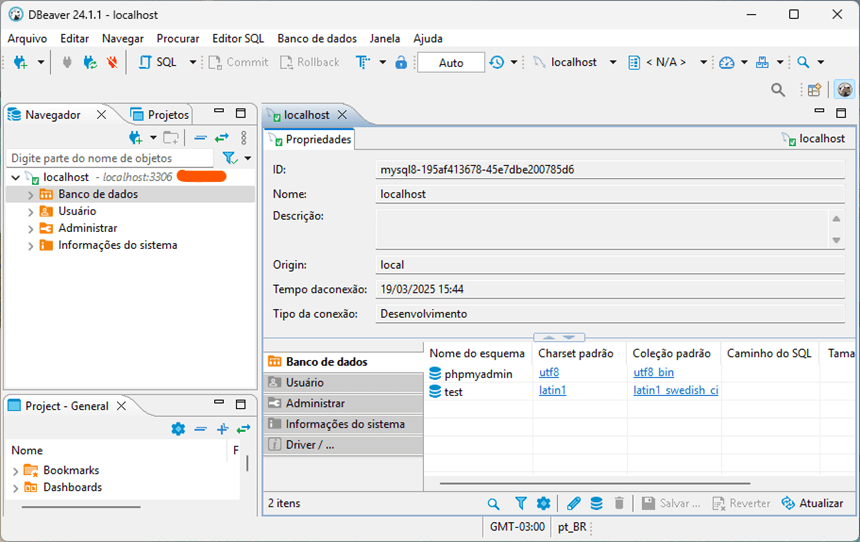Close the localhost editor tab
860x542 pixels.
[342, 115]
